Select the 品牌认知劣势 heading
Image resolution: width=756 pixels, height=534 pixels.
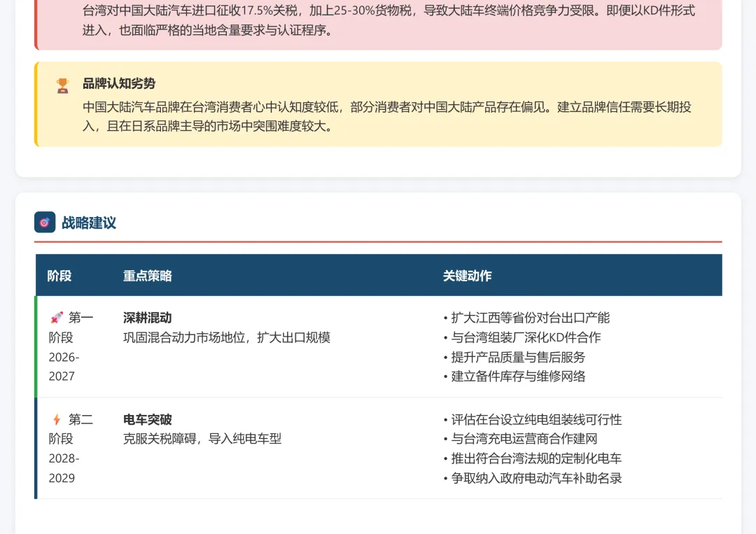119,83
